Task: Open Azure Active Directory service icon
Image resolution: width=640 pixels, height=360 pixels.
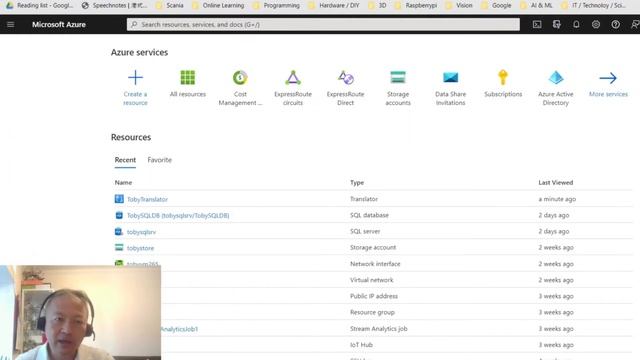Action: point(556,78)
